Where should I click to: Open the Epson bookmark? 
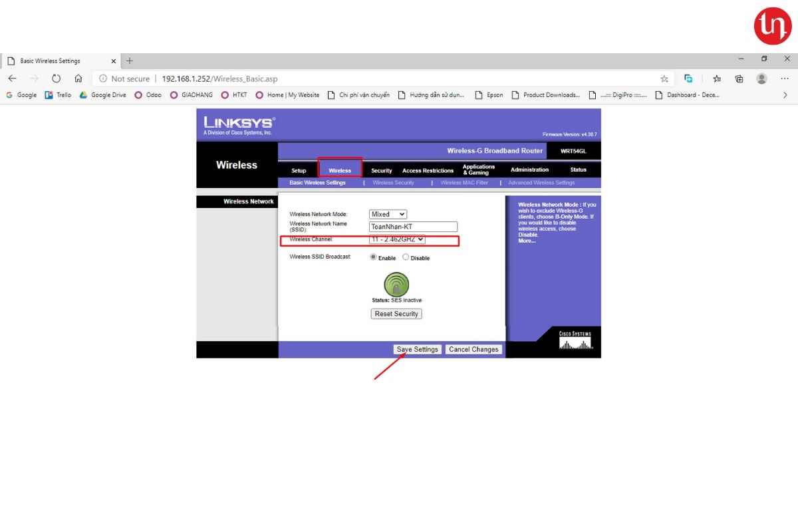point(489,95)
